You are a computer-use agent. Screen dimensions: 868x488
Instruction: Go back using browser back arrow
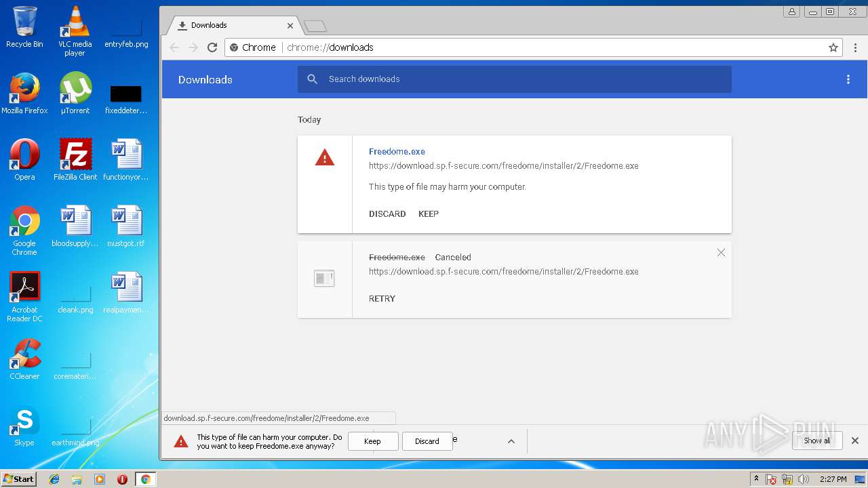174,47
